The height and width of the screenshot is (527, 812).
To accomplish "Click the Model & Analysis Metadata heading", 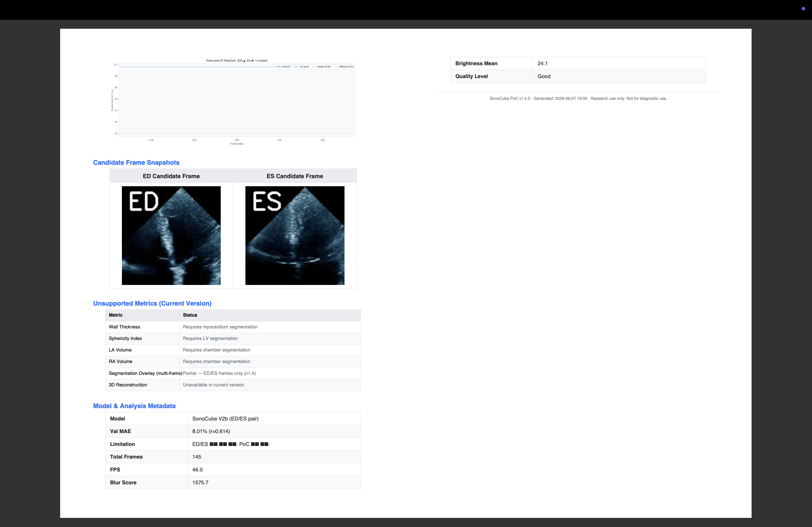I will 134,406.
